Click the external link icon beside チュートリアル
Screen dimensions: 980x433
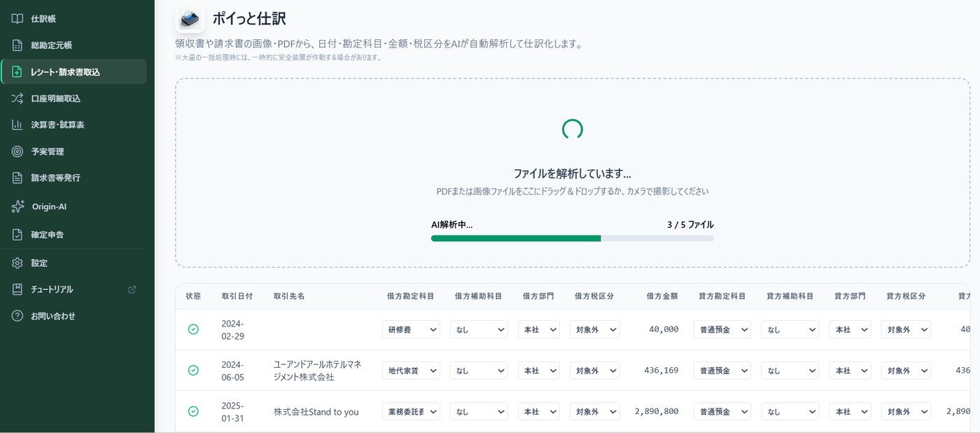pyautogui.click(x=132, y=289)
